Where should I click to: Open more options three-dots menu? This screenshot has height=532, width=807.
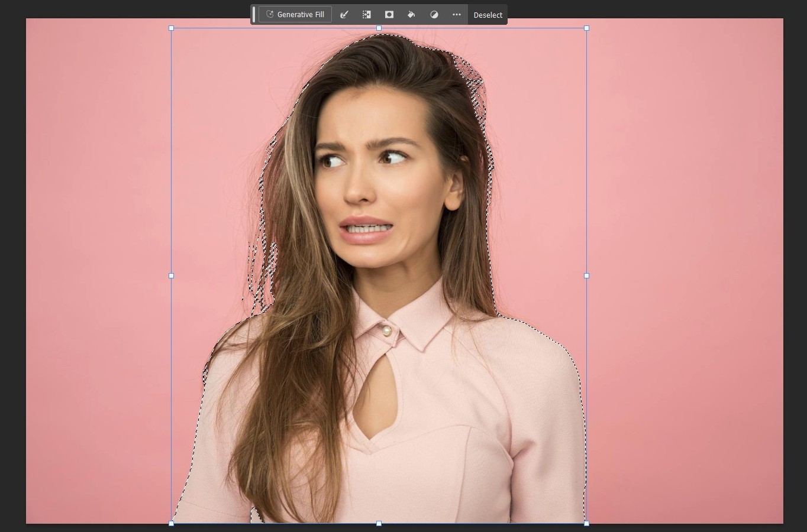coord(457,14)
